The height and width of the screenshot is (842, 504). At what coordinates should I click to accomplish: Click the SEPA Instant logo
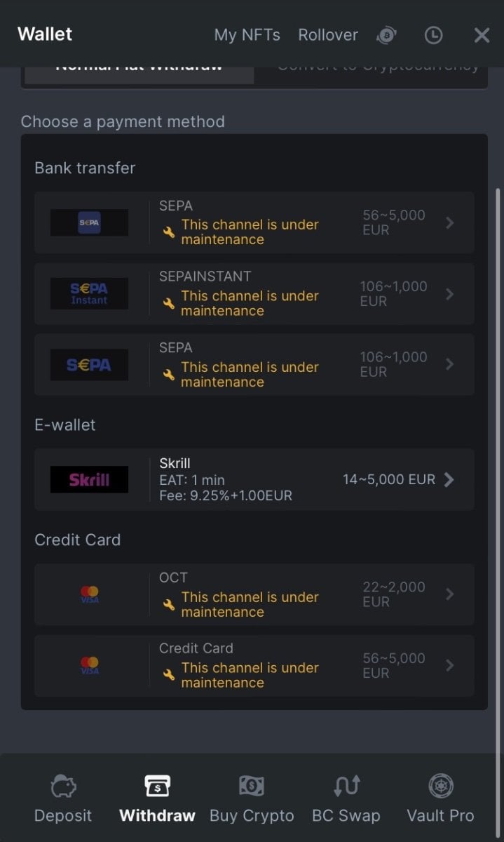[x=89, y=293]
